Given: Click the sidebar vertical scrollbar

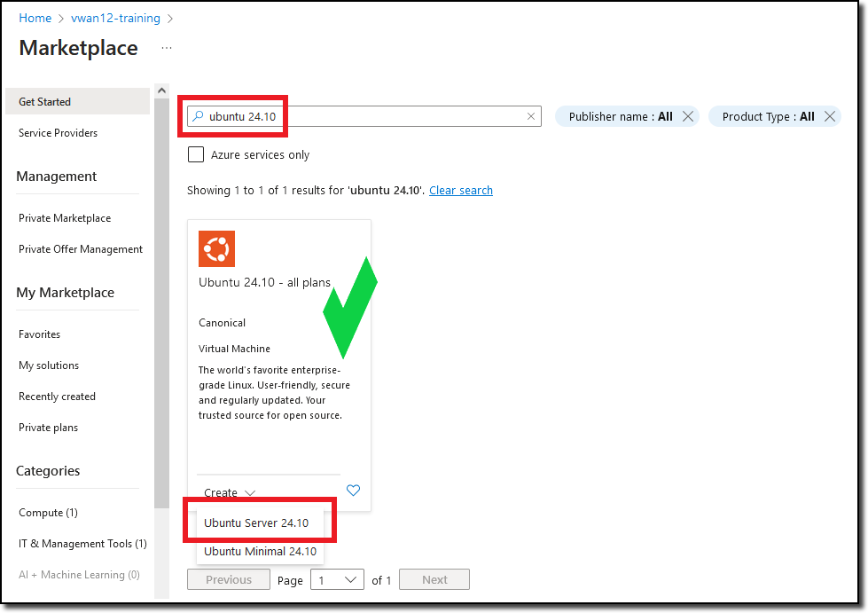Looking at the screenshot, I should [161, 303].
